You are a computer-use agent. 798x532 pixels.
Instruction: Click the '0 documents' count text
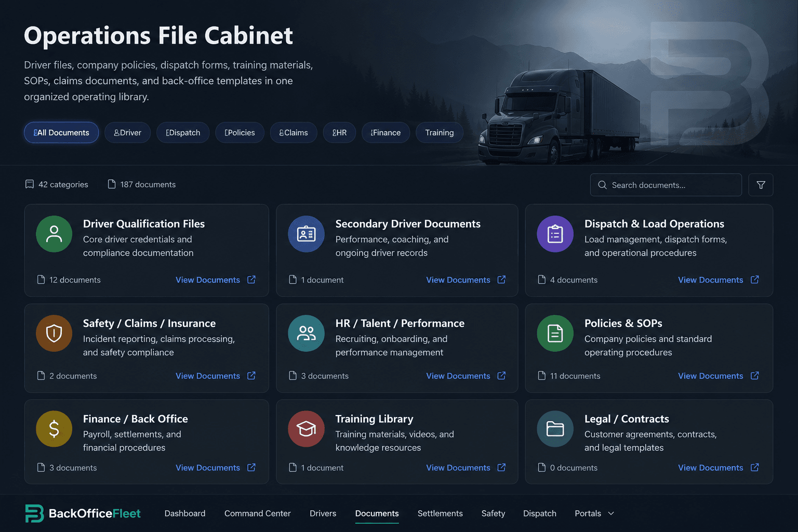pyautogui.click(x=574, y=468)
